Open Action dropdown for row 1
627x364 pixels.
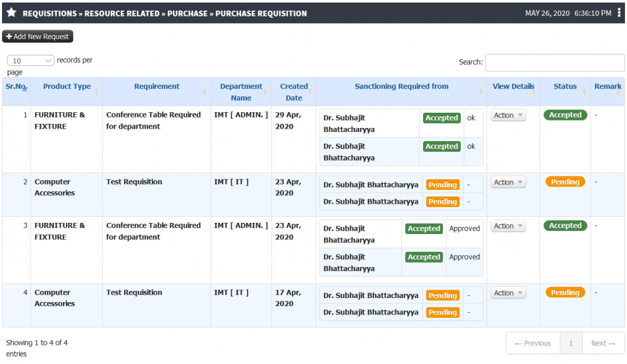(508, 115)
